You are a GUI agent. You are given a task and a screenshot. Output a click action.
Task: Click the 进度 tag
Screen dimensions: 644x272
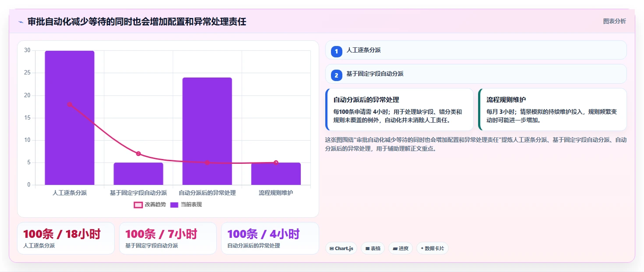pos(400,248)
